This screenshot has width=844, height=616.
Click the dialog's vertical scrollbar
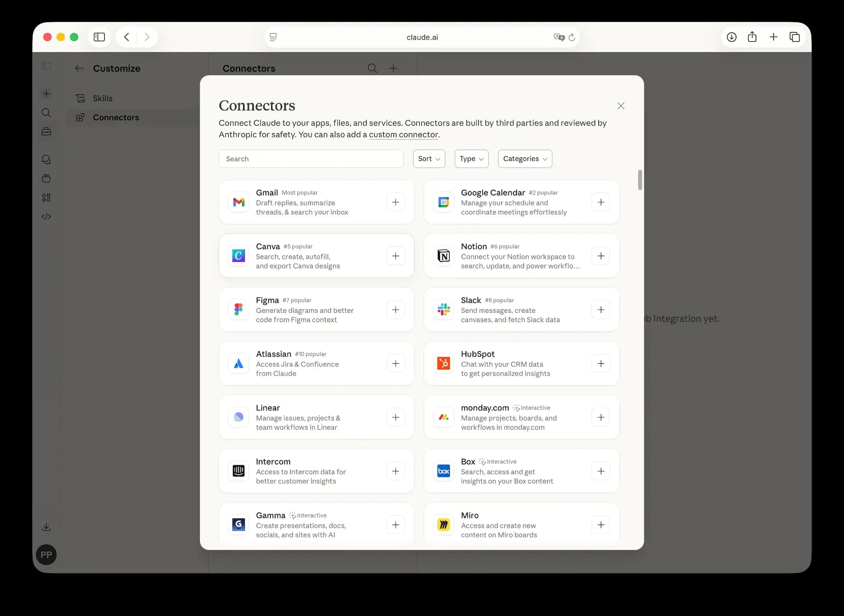click(640, 180)
